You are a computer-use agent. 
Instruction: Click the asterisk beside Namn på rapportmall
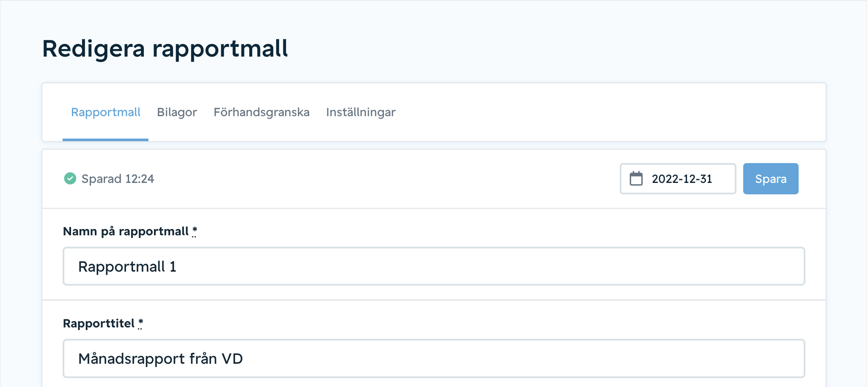tap(195, 231)
